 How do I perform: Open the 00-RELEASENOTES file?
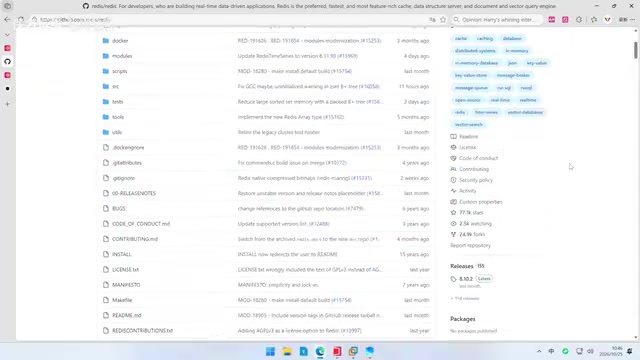click(134, 193)
